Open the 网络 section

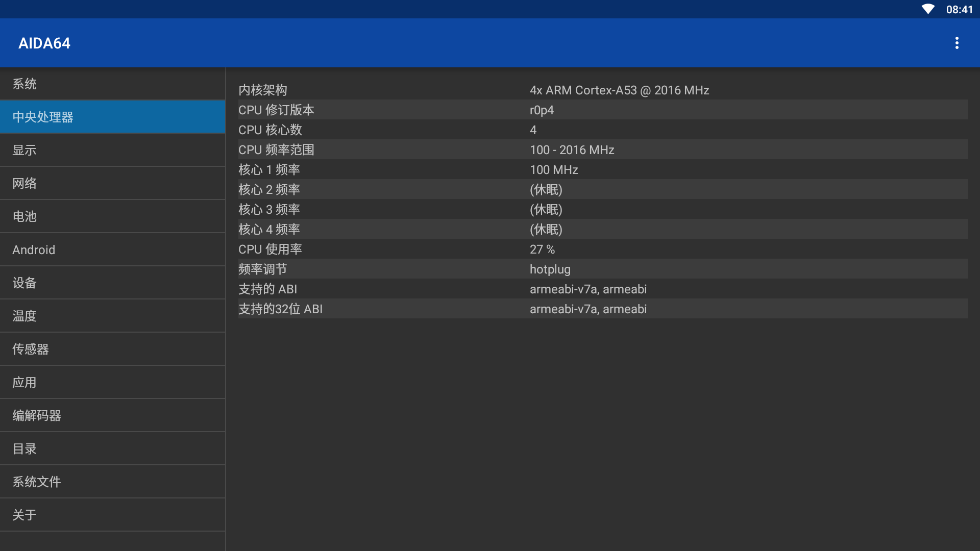[x=112, y=183]
